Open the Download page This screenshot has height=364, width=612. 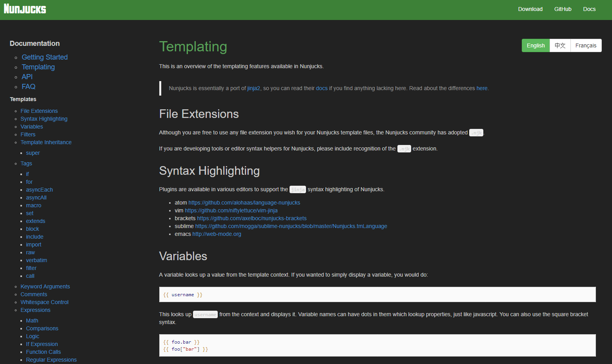[x=530, y=9]
